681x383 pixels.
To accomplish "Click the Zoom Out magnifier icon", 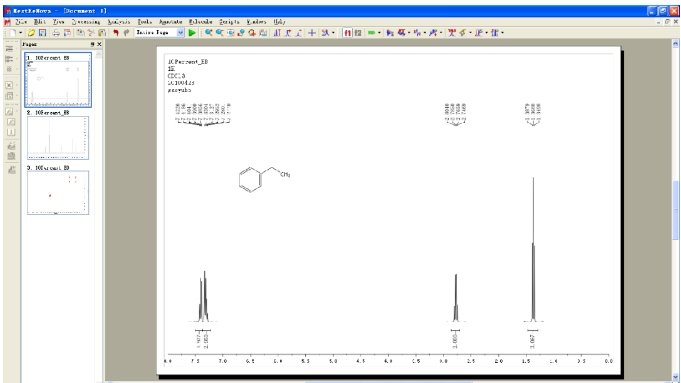I will pyautogui.click(x=220, y=33).
